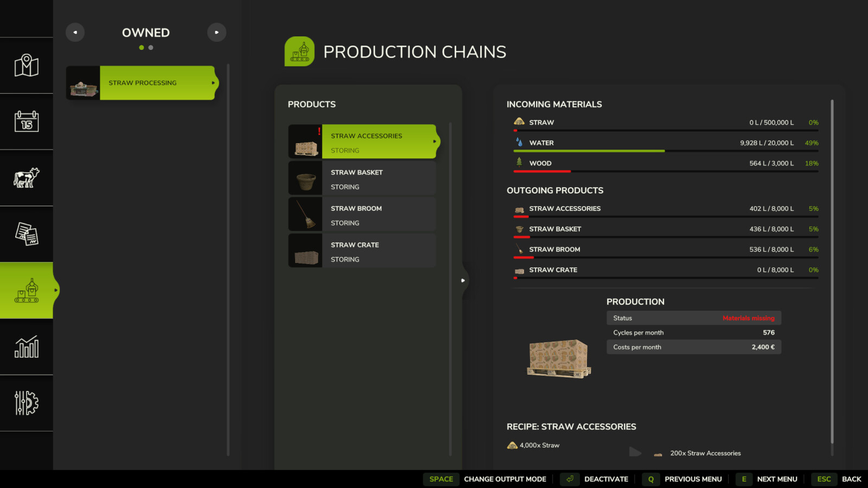This screenshot has height=488, width=868.
Task: Click the DEACTIVATE button
Action: (x=606, y=479)
